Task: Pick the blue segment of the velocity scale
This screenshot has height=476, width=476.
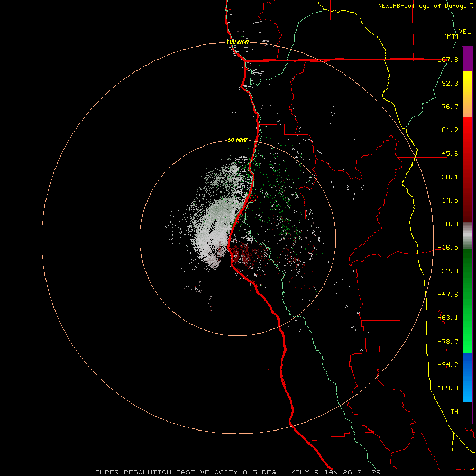Action: [x=467, y=377]
